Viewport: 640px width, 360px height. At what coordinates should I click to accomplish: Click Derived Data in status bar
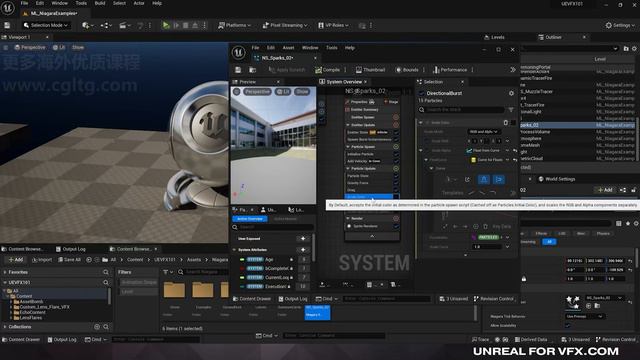[x=530, y=340]
